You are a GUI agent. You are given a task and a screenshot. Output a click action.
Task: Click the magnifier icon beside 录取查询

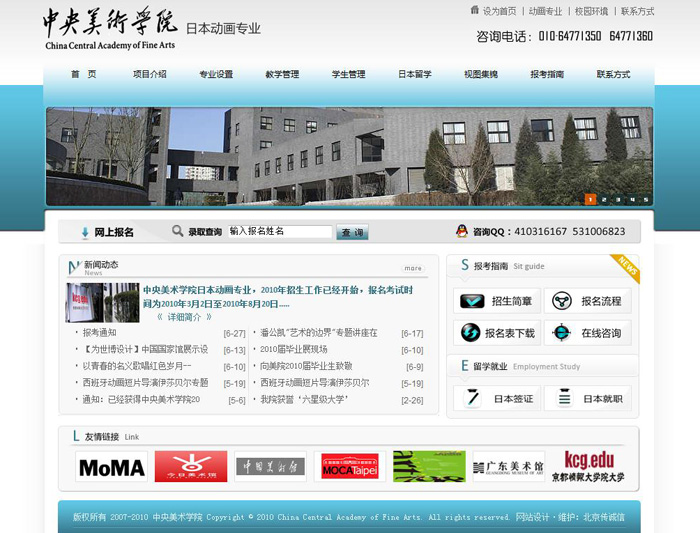pos(178,231)
